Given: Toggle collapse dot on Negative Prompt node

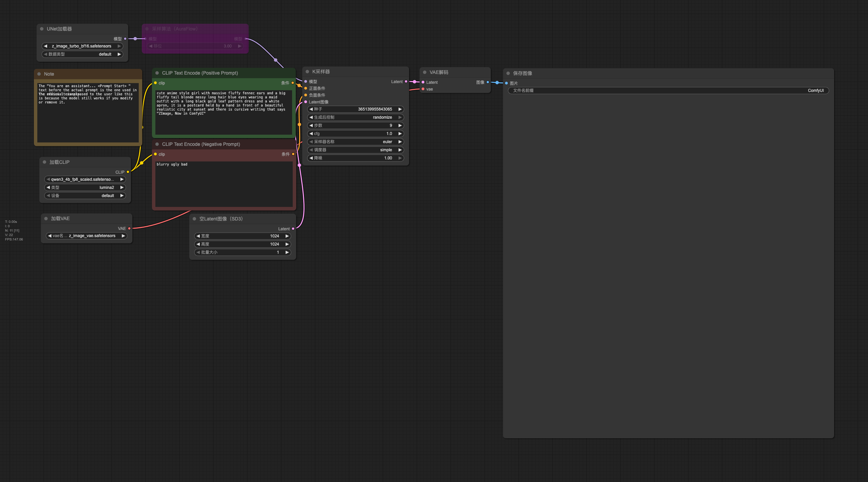Looking at the screenshot, I should click(x=157, y=144).
